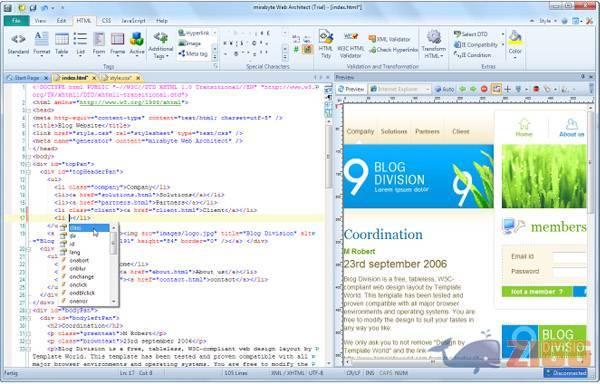This screenshot has height=384, width=600.
Task: Toggle Auto refresh in the preview
Action: [x=444, y=89]
